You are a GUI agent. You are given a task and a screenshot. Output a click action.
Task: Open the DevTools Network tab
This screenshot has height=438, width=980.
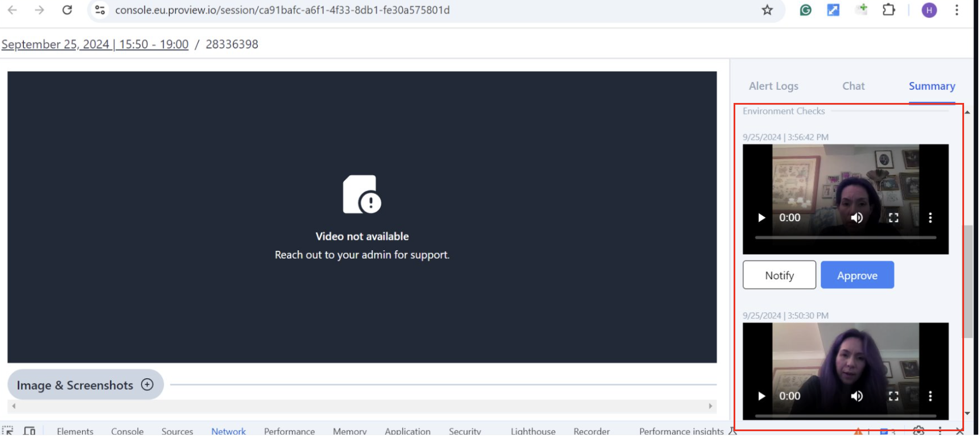229,431
